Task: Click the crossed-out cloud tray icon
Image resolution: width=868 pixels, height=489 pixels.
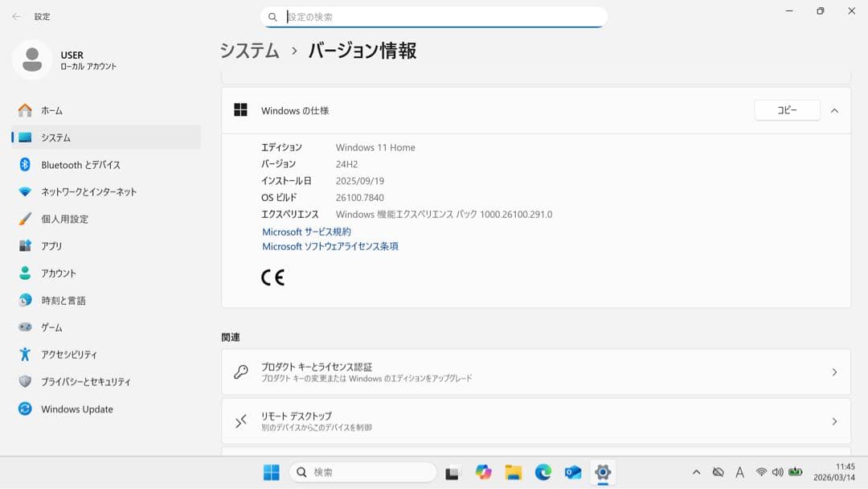Action: pyautogui.click(x=718, y=472)
